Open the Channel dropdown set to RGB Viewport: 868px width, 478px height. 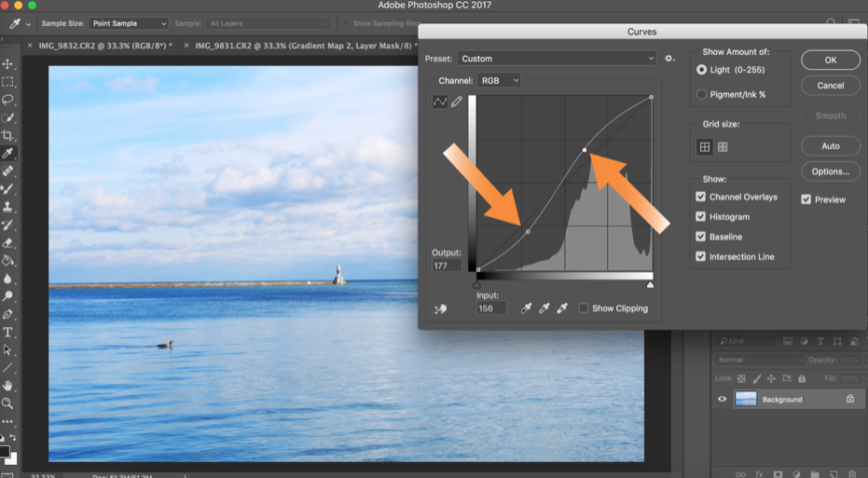pyautogui.click(x=499, y=81)
